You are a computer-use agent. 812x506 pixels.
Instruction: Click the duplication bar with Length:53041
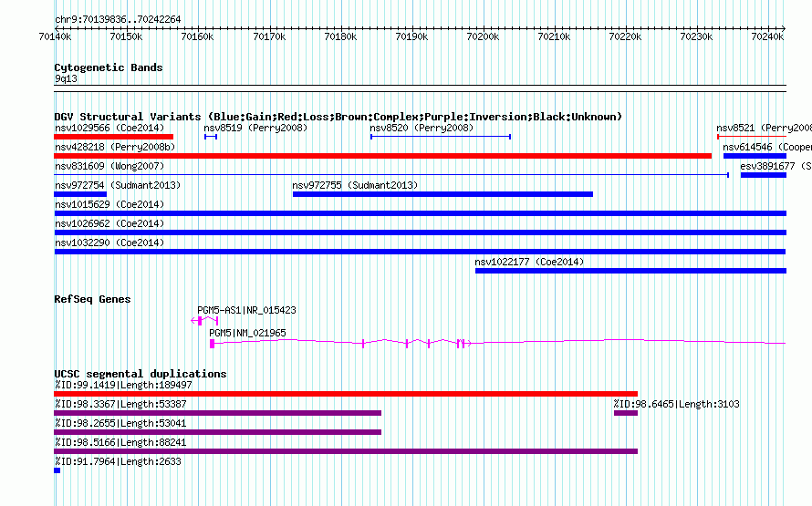coord(217,432)
